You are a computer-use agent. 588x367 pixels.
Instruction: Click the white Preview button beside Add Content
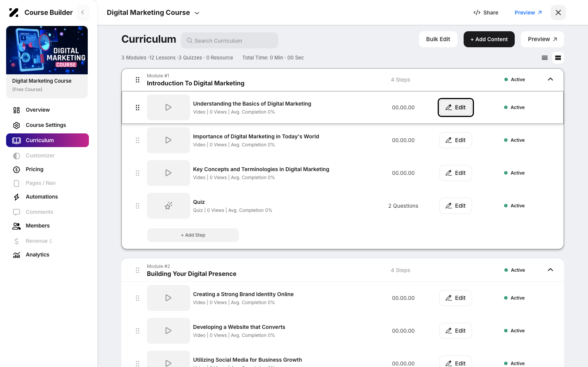[x=542, y=39]
